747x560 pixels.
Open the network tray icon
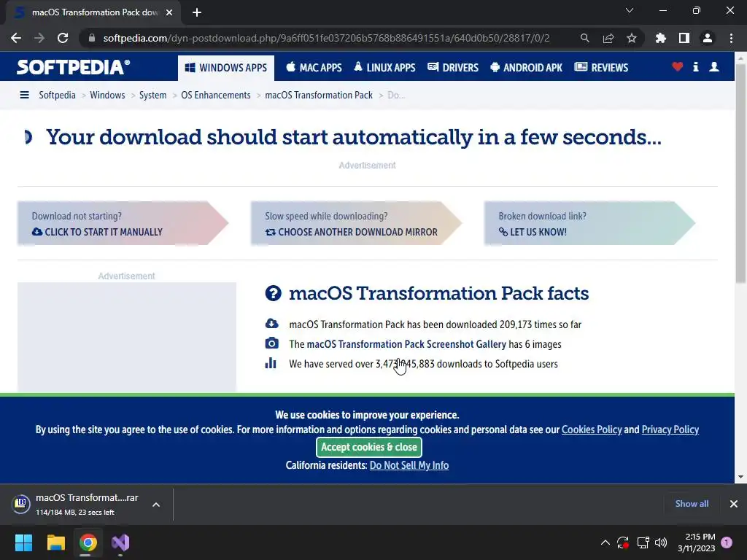(643, 542)
